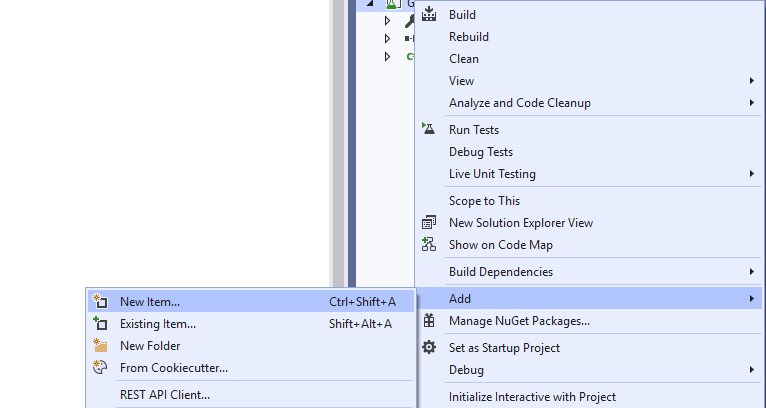Click the New Item icon in submenu

100,301
